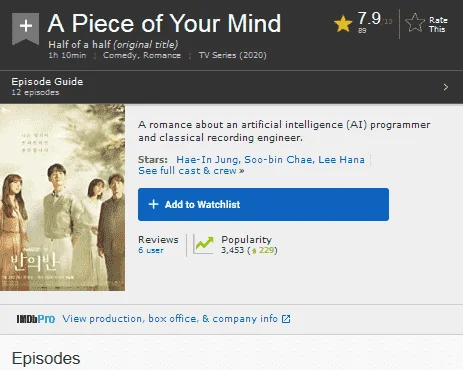
Task: Click the IMDbPro logo
Action: pyautogui.click(x=36, y=319)
